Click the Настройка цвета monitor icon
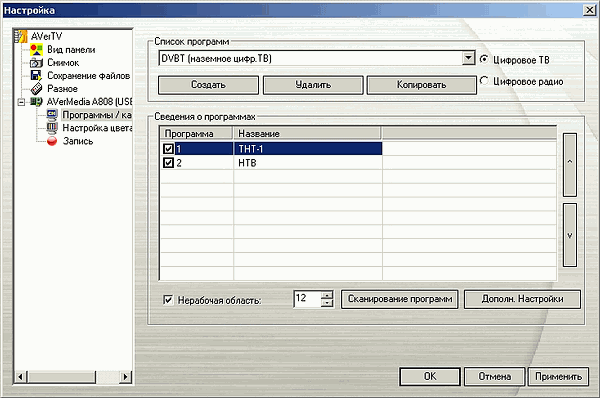 pyautogui.click(x=52, y=128)
